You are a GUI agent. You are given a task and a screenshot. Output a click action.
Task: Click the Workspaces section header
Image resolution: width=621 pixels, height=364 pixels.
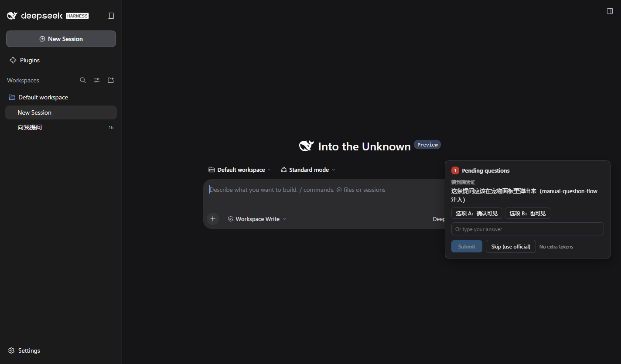click(23, 80)
